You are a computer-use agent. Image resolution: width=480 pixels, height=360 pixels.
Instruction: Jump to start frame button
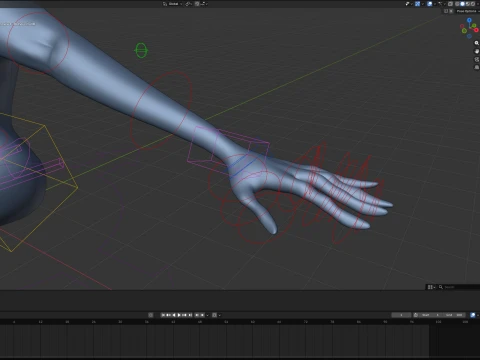163,315
